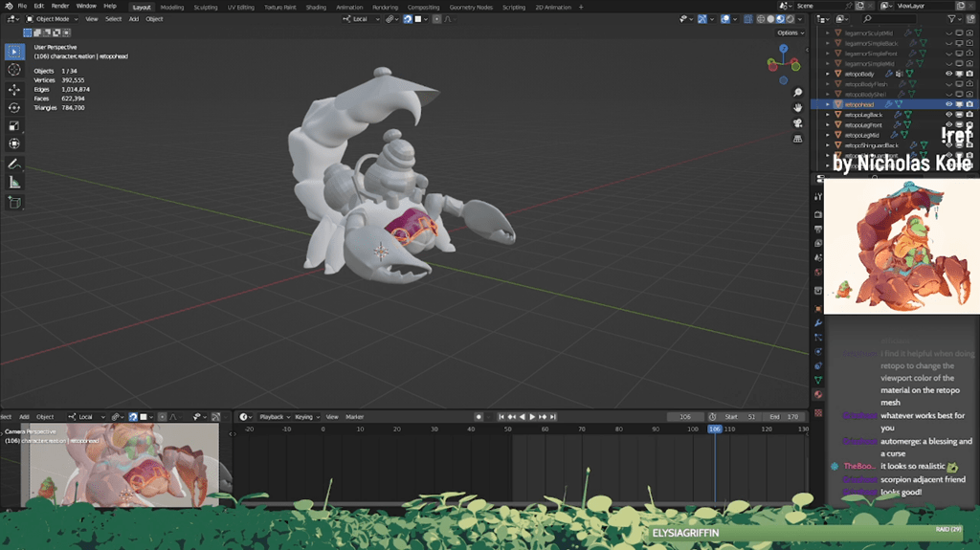
Task: Select the Move tool
Action: tap(14, 90)
